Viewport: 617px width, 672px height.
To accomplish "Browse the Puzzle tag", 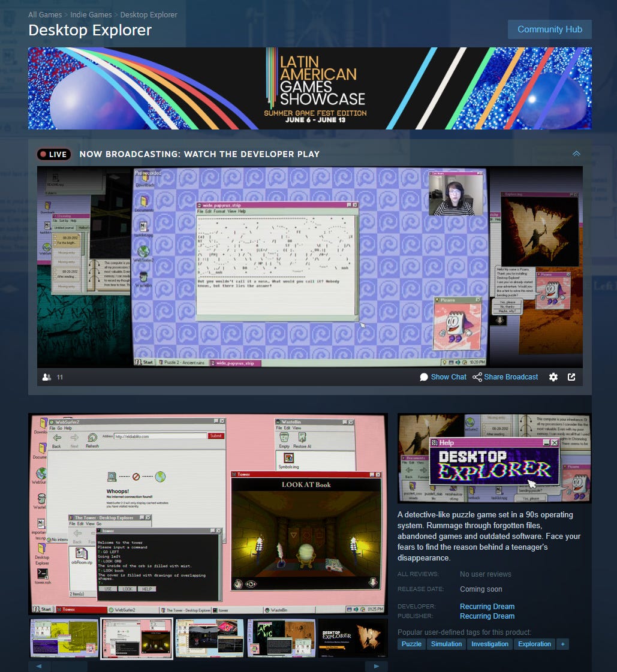I will point(411,644).
